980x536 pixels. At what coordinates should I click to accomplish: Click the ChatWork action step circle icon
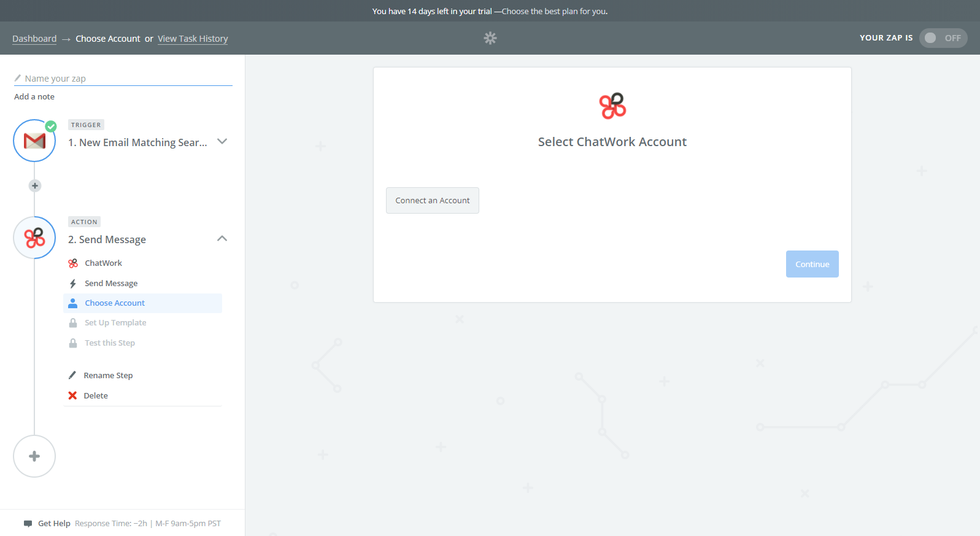click(34, 238)
